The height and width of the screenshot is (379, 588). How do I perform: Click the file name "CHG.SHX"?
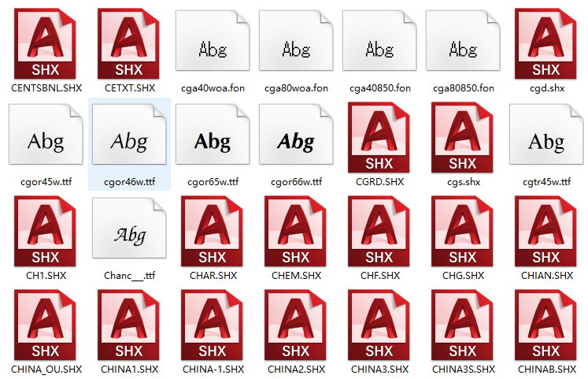click(x=464, y=276)
